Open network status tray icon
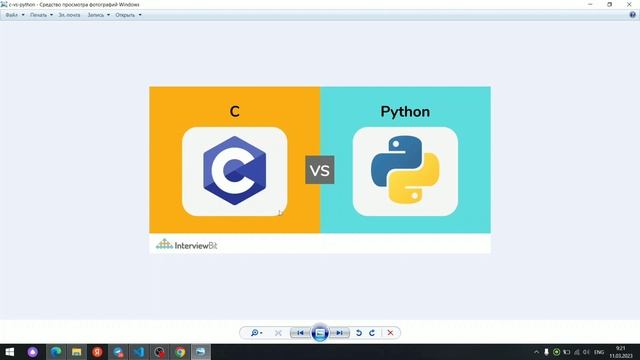The width and height of the screenshot is (640, 360). point(577,352)
